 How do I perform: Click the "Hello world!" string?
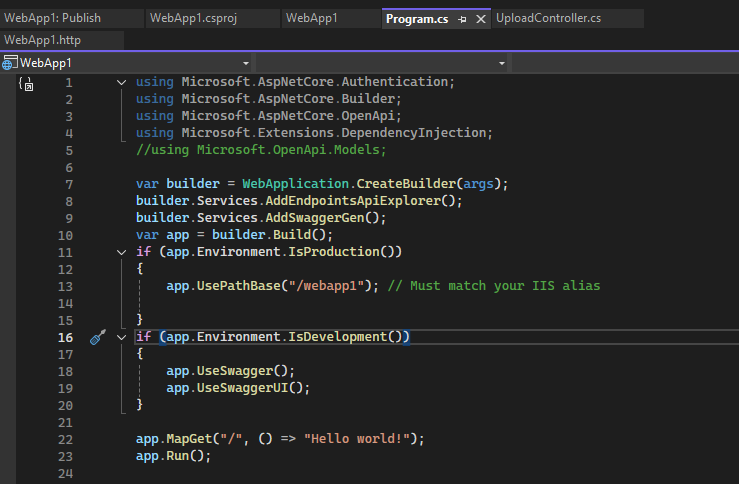pos(357,439)
